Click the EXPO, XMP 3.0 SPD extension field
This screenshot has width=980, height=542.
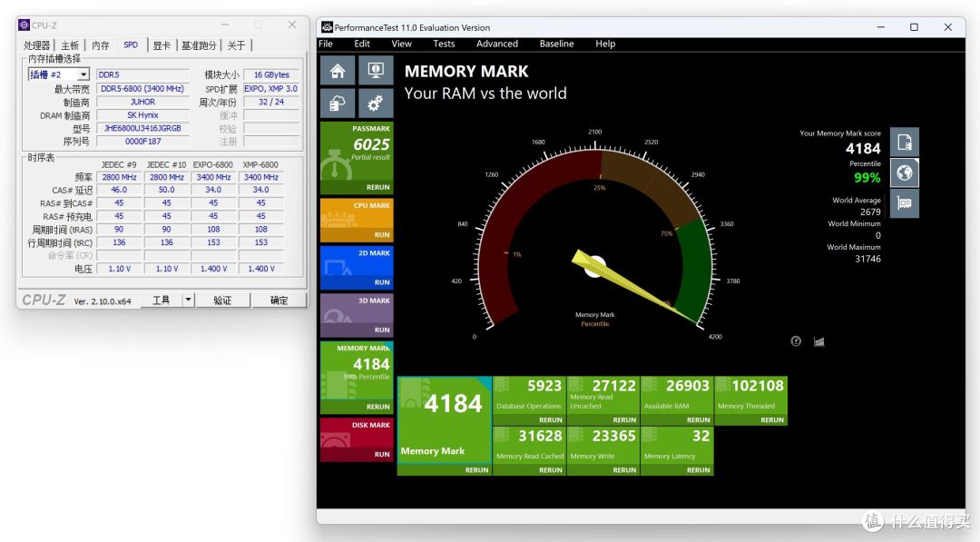(271, 89)
